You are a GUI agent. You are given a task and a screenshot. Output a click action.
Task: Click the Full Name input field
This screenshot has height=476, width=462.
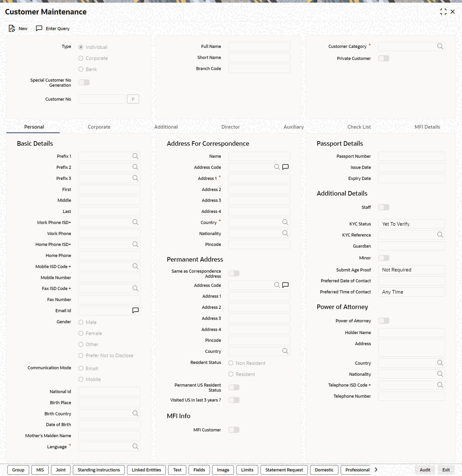pos(259,46)
